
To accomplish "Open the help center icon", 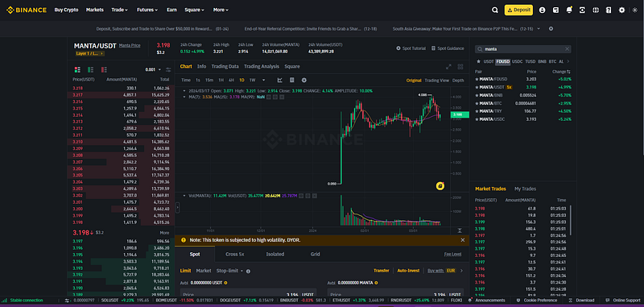I will point(609,10).
